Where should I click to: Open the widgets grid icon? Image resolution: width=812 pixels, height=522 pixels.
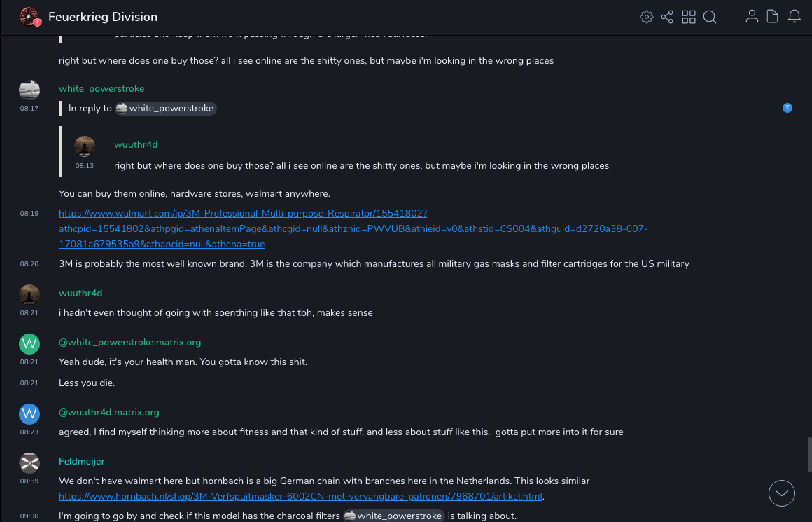point(689,17)
